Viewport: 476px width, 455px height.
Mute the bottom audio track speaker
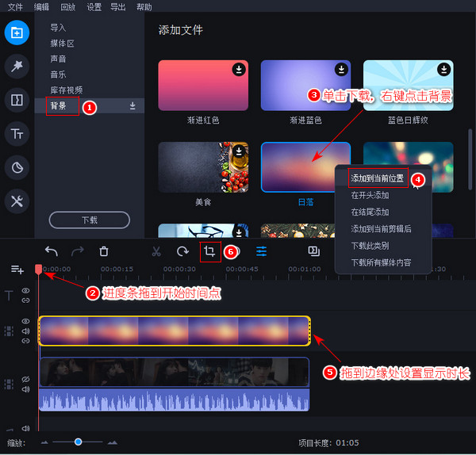[x=26, y=428]
